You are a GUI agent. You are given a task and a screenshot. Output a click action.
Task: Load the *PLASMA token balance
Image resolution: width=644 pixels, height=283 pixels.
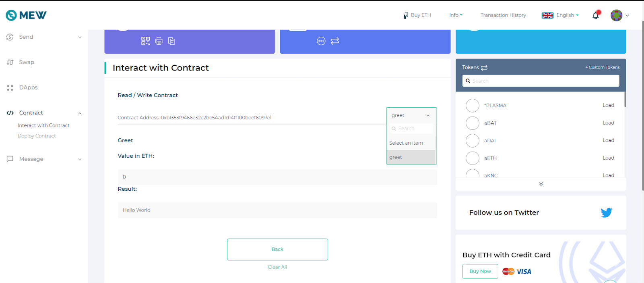pyautogui.click(x=608, y=105)
